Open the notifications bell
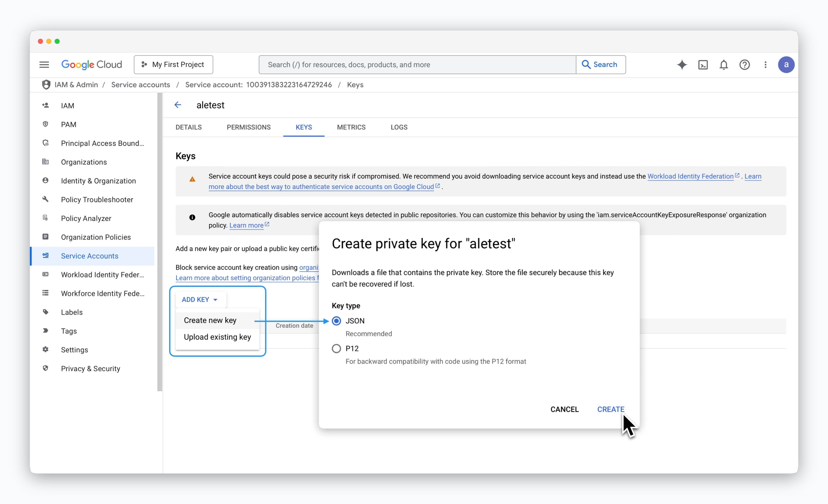This screenshot has width=828, height=504. click(x=723, y=64)
